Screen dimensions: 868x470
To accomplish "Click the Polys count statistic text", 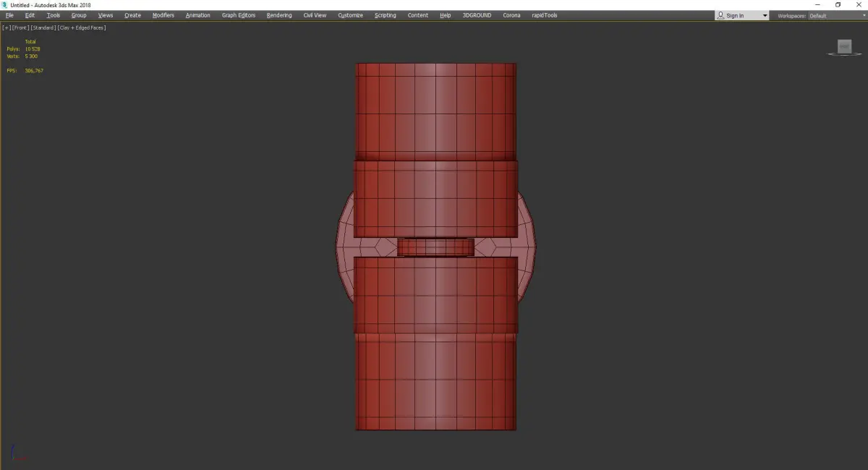I will 23,49.
